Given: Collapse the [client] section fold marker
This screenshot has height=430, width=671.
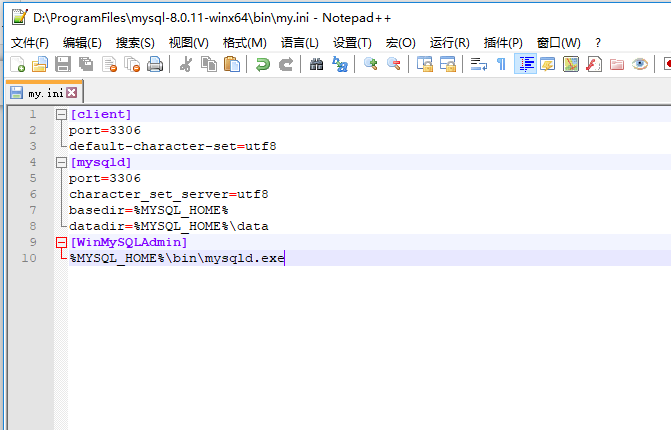Looking at the screenshot, I should point(61,114).
